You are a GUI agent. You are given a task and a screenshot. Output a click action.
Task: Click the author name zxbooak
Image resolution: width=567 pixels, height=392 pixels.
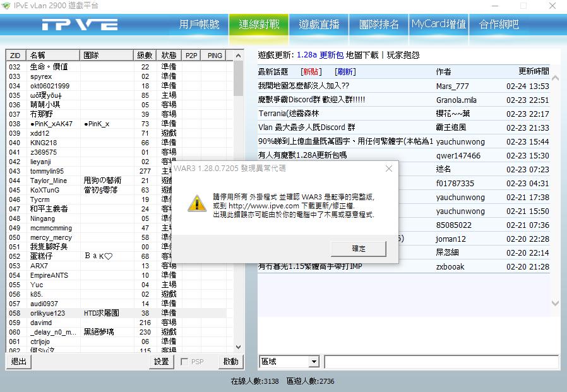450,267
